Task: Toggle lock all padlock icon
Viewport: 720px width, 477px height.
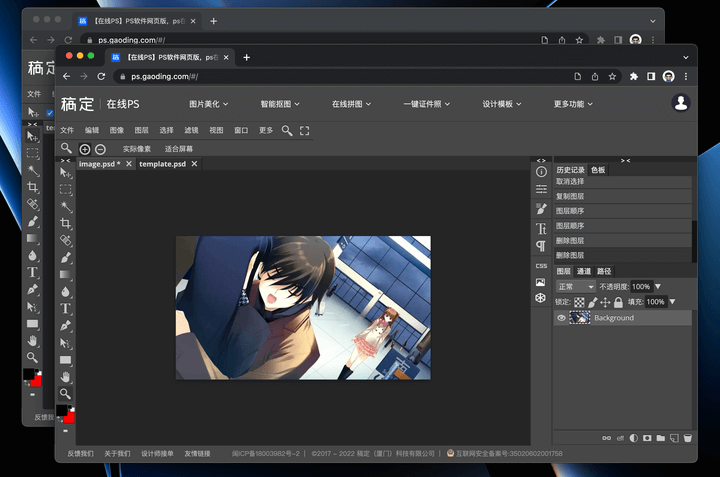Action: point(618,302)
